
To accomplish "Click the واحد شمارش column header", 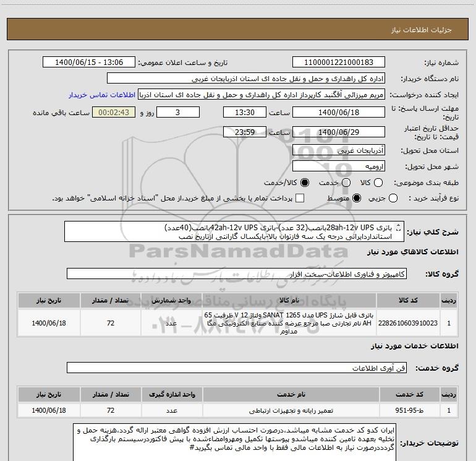I will pyautogui.click(x=171, y=301).
